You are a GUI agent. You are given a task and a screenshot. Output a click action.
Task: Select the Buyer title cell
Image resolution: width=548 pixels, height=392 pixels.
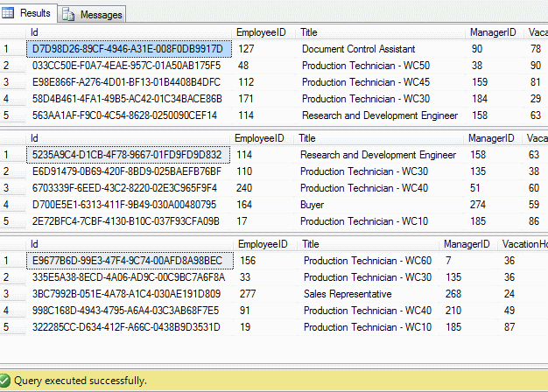point(313,205)
